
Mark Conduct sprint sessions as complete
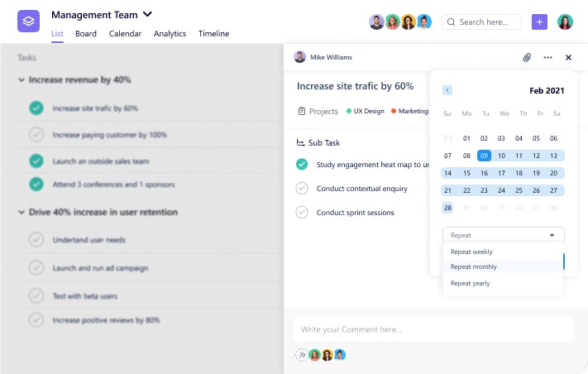point(302,213)
